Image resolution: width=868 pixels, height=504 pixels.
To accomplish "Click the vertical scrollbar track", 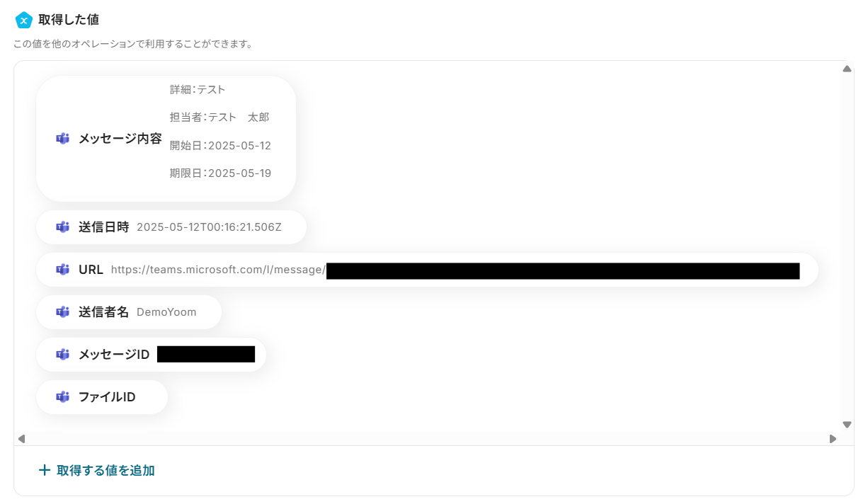I will click(x=847, y=246).
